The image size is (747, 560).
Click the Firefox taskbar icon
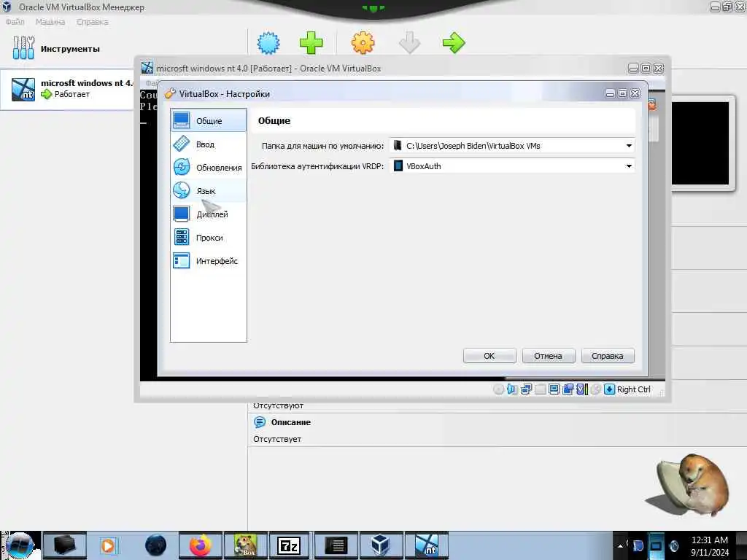[201, 545]
